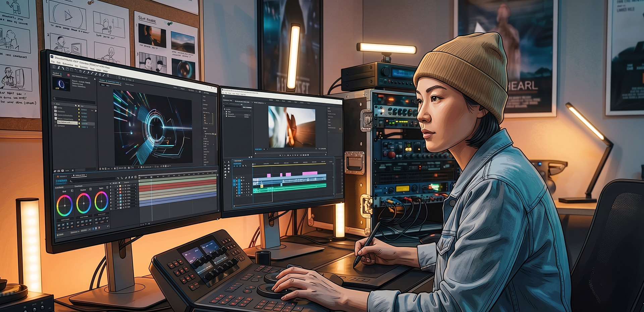Click the composition viewer on the left monitor
Screen dimensions: 644x312
(x=153, y=127)
